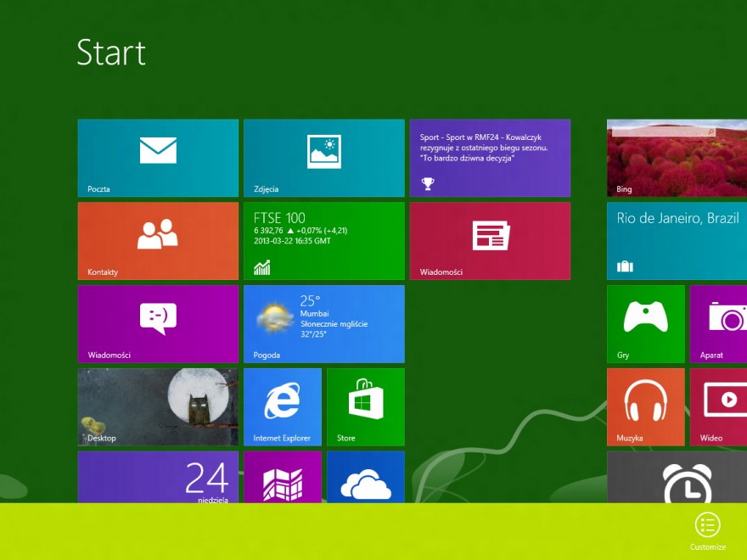This screenshot has height=560, width=747.
Task: Open the purple Wiadomości messaging tile
Action: (x=158, y=324)
